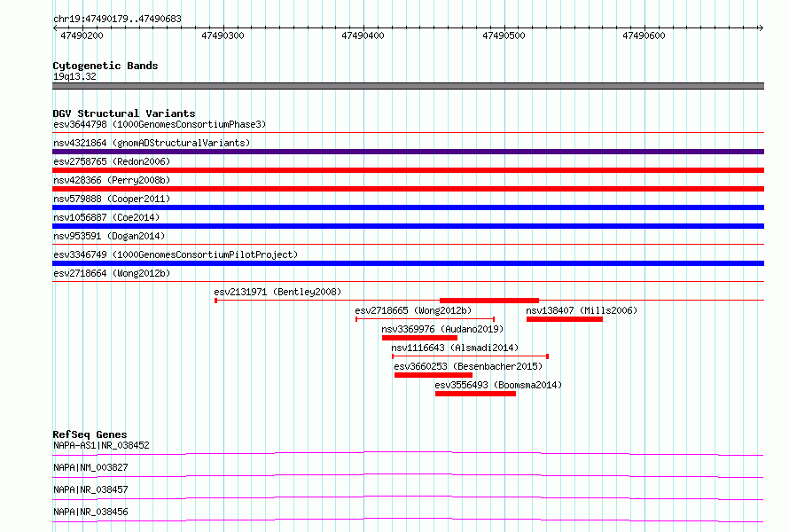789x532 pixels.
Task: Open esv2758765 (Redon2006) variant label
Action: [112, 161]
